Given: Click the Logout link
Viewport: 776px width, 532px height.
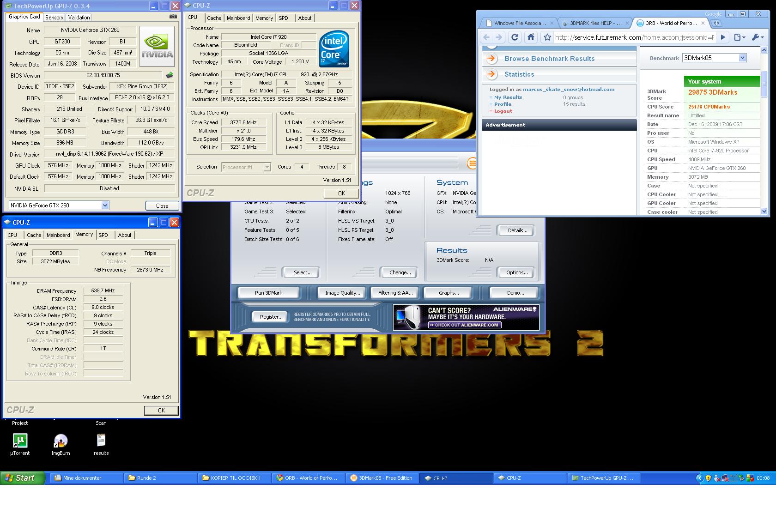Looking at the screenshot, I should (x=503, y=111).
